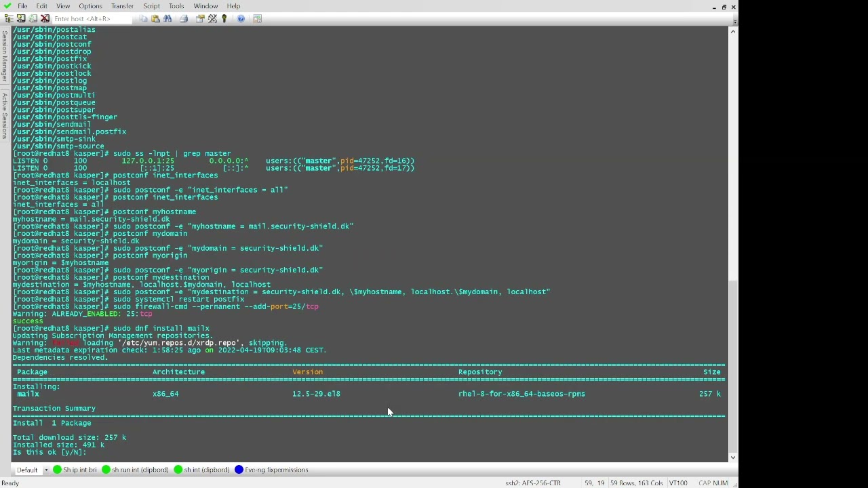Click the Copy toolbar icon

pos(143,19)
